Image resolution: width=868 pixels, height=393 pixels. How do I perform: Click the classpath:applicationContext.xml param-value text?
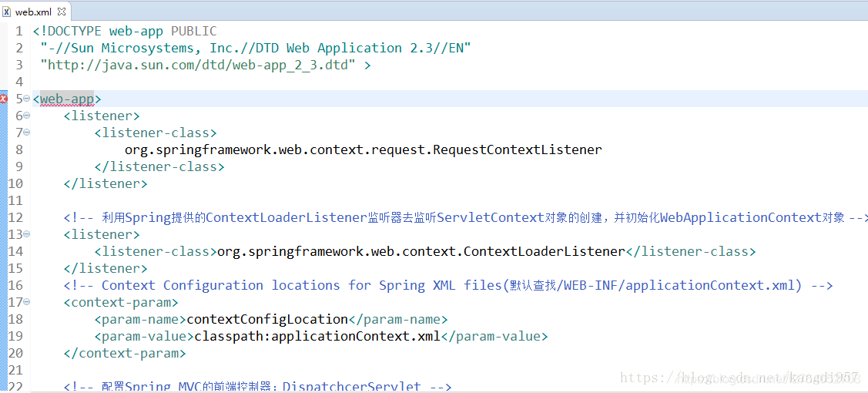pos(317,337)
